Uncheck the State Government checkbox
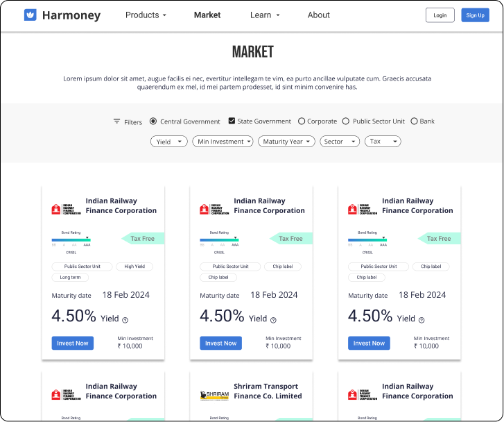The width and height of the screenshot is (504, 422). (232, 121)
